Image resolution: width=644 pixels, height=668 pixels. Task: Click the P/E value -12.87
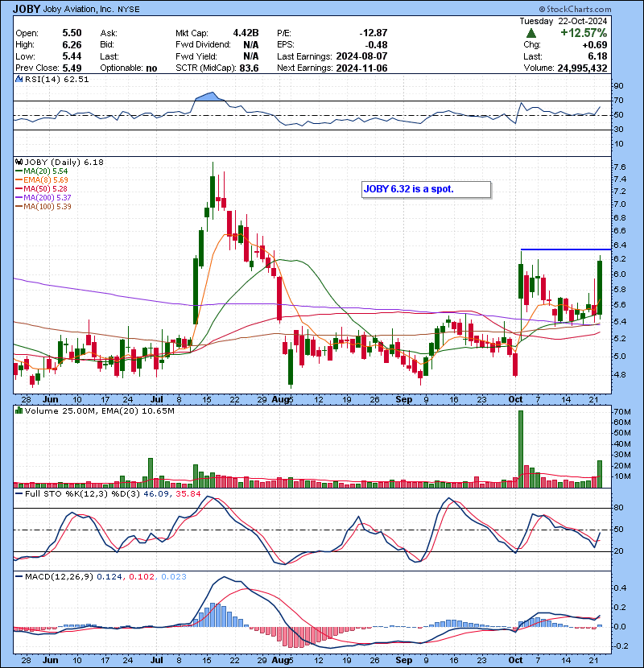374,33
